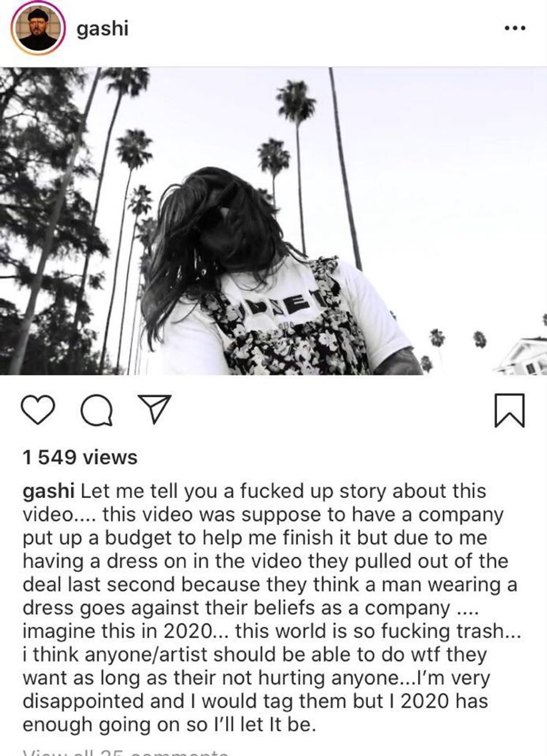Open comments with the speech bubble icon
This screenshot has height=756, width=547.
click(95, 410)
